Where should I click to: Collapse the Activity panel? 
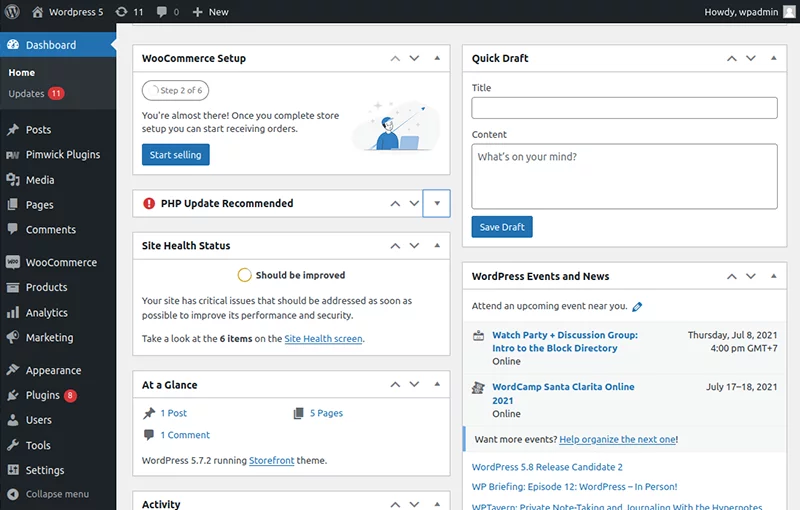[x=437, y=504]
